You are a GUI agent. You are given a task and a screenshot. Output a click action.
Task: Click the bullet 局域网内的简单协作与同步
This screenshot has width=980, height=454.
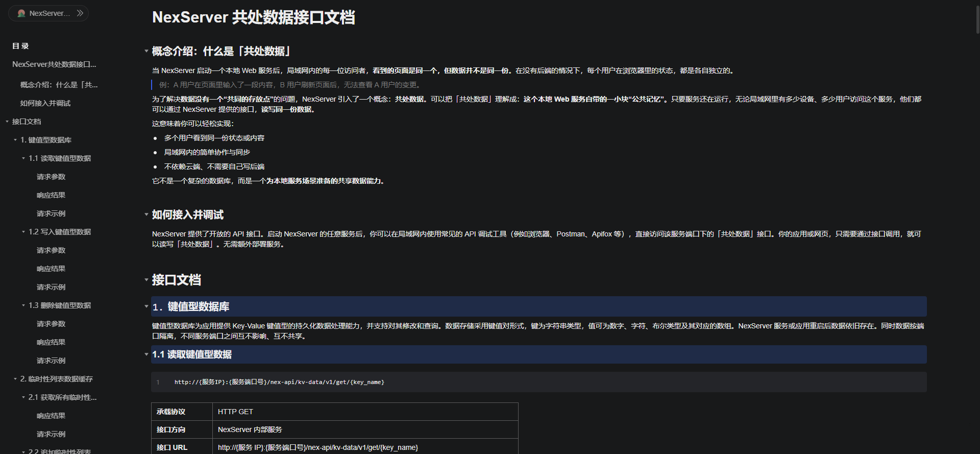pos(207,152)
